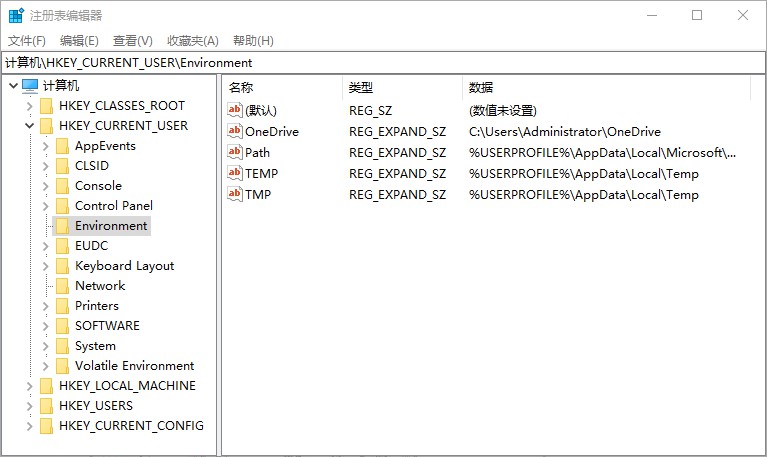The height and width of the screenshot is (457, 767).
Task: Select the EUDC key label
Action: 91,246
